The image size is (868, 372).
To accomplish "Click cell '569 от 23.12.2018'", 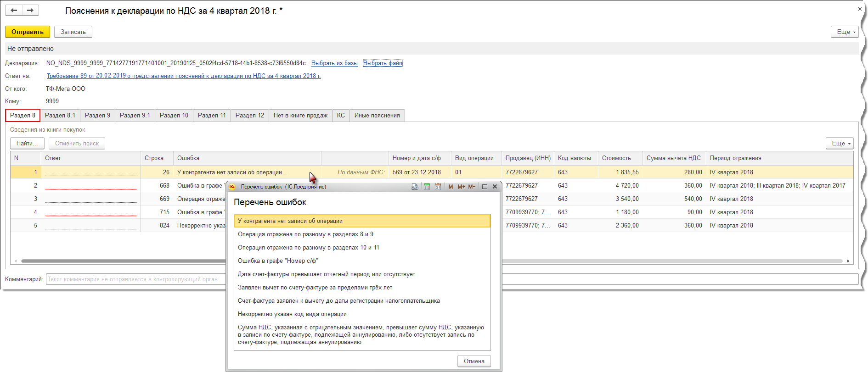I will click(x=420, y=172).
